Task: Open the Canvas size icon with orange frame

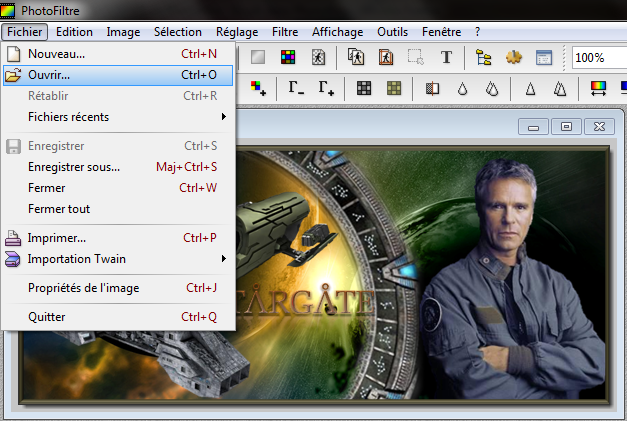Action: [386, 57]
